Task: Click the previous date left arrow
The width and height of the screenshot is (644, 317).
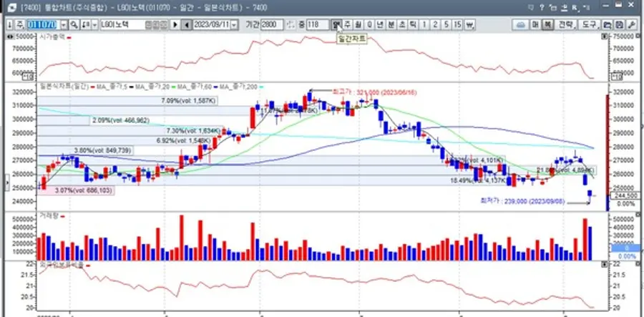Action: click(x=187, y=24)
